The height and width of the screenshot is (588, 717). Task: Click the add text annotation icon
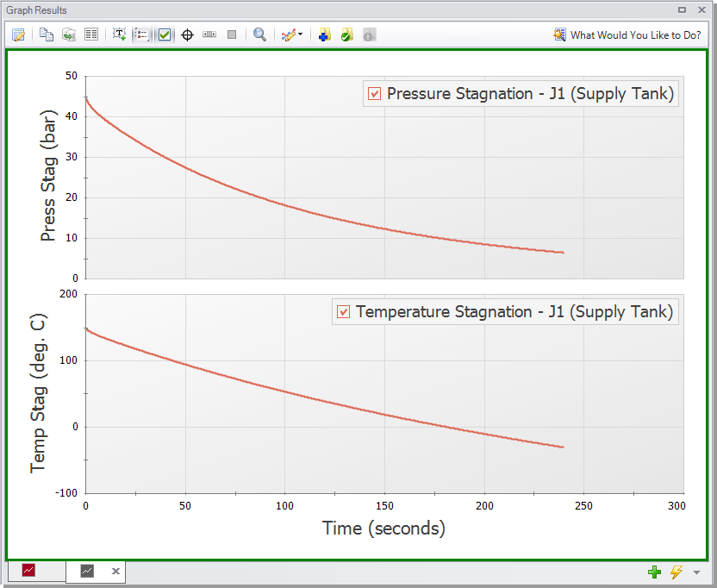[120, 35]
